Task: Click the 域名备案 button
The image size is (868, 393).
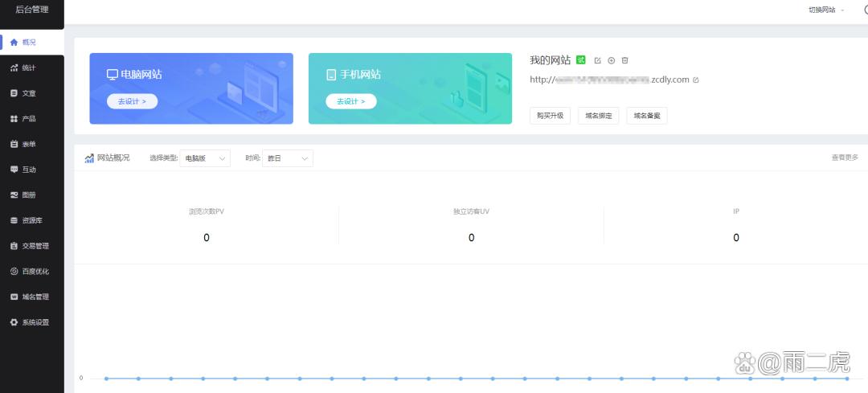Action: click(646, 116)
